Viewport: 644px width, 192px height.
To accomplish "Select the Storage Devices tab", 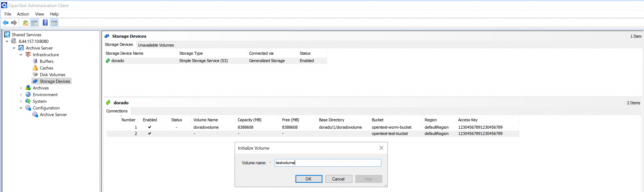I will pos(119,44).
